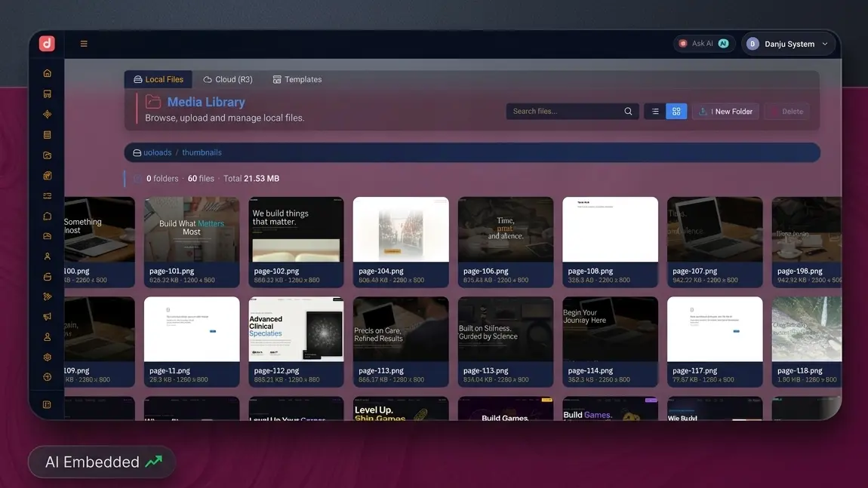Toggle the hamburger menu icon
Screen dimensions: 868x488
click(x=84, y=44)
